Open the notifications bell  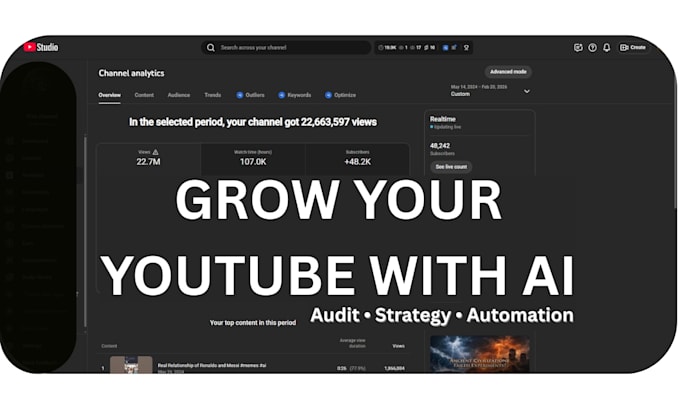[x=607, y=47]
